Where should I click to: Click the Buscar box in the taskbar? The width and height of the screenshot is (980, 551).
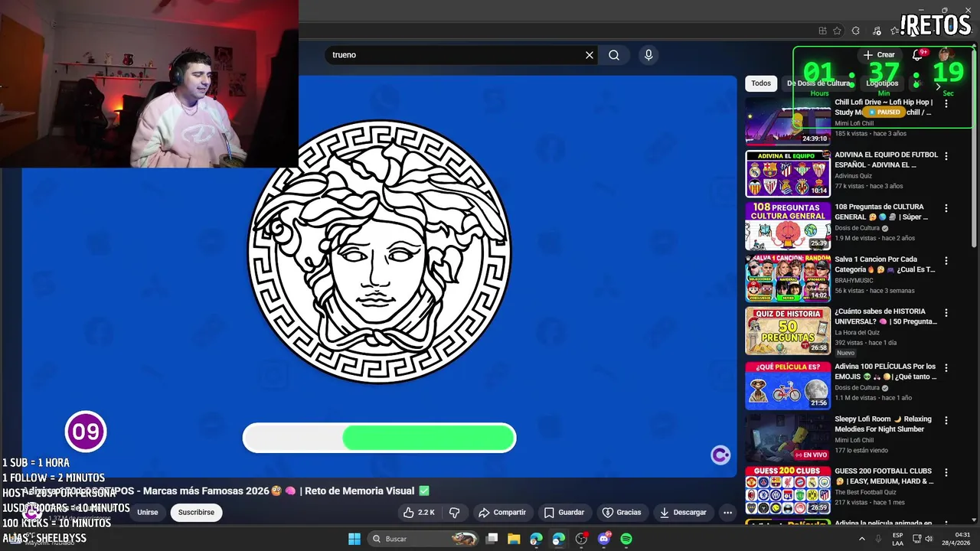pyautogui.click(x=423, y=539)
